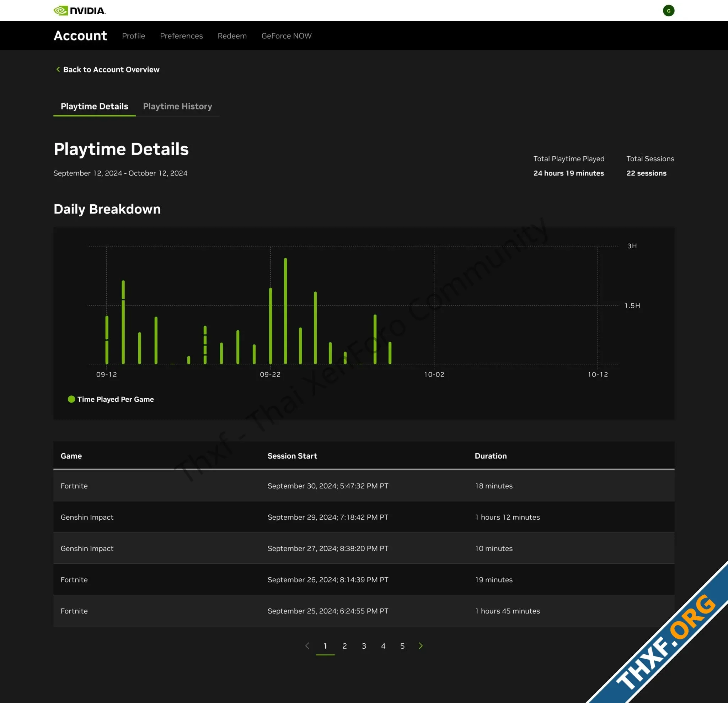Click the 3H axis label
This screenshot has height=703, width=728.
click(x=632, y=246)
